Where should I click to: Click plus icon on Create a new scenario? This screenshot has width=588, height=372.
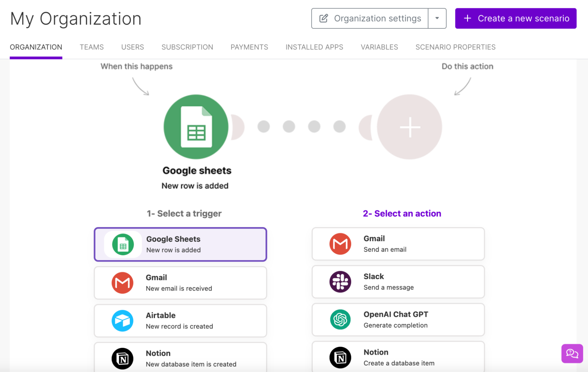tap(467, 18)
